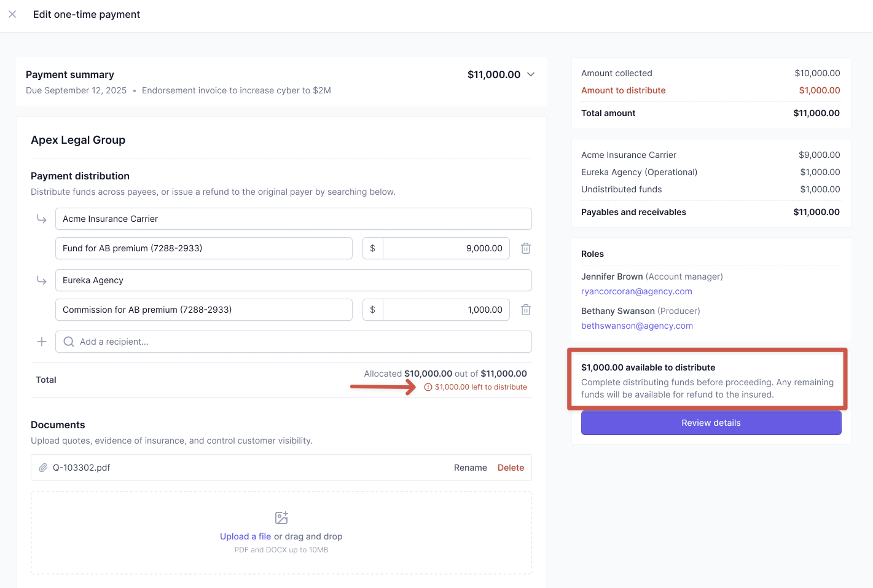This screenshot has width=873, height=588.
Task: Click the Due September 12, 2025 text
Action: 76,90
